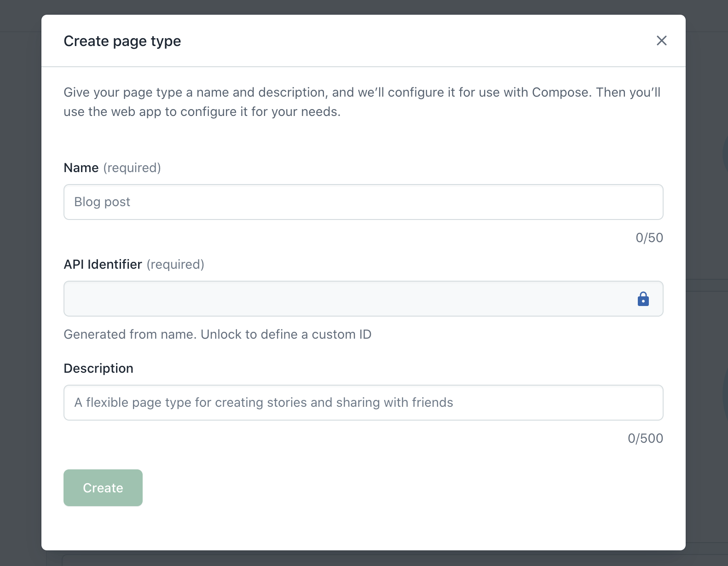
Task: Click the Create button
Action: [x=103, y=488]
